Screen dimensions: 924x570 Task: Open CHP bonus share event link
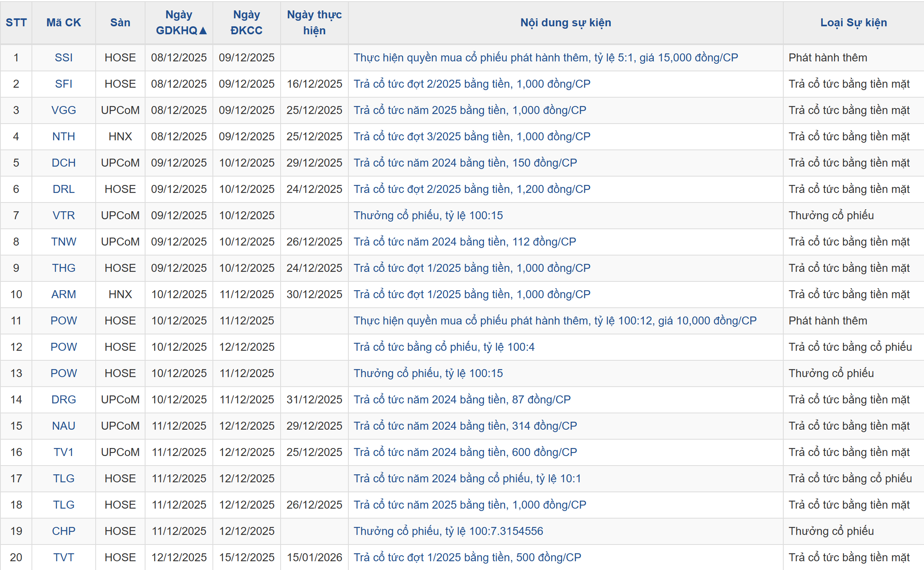pos(448,531)
